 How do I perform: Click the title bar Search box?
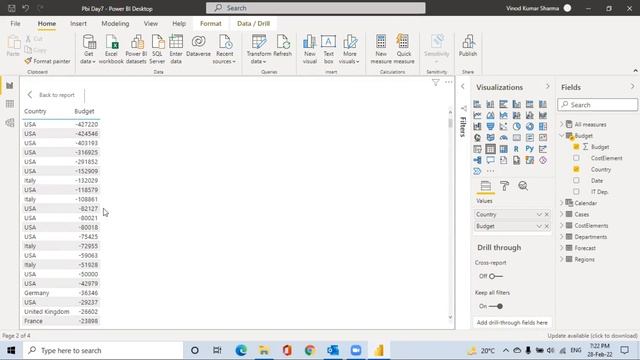pos(316,8)
